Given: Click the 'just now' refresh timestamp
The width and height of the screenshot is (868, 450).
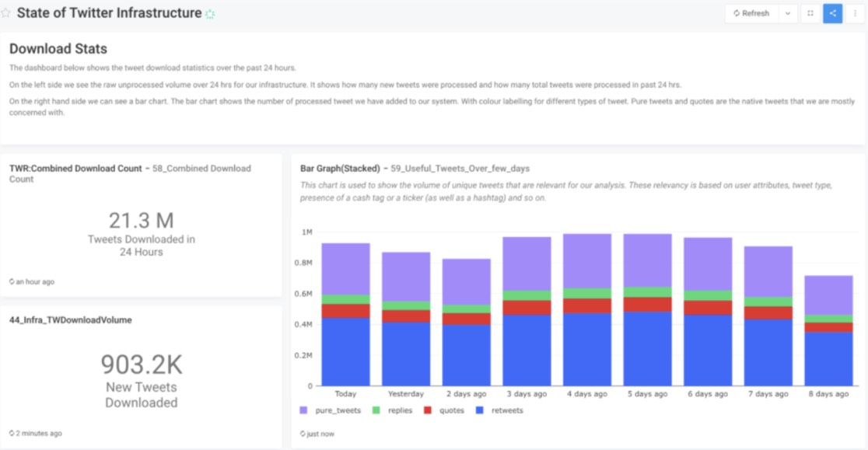Looking at the screenshot, I should 317,434.
